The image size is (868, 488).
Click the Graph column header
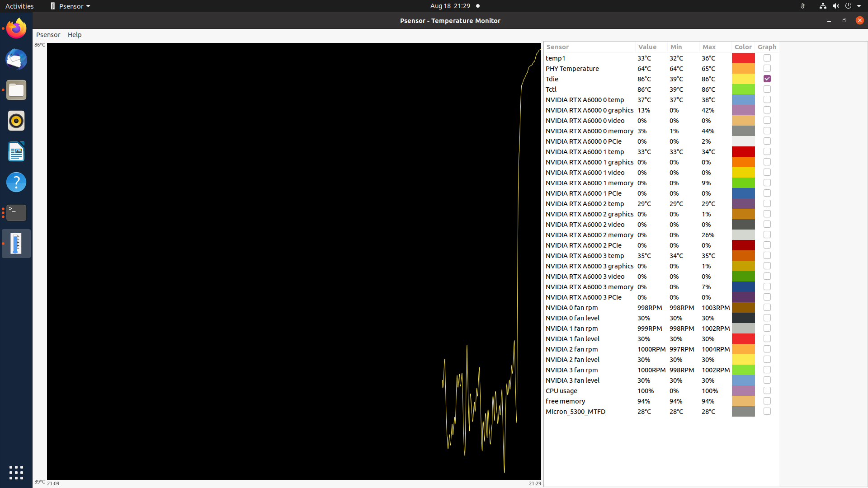pyautogui.click(x=767, y=47)
